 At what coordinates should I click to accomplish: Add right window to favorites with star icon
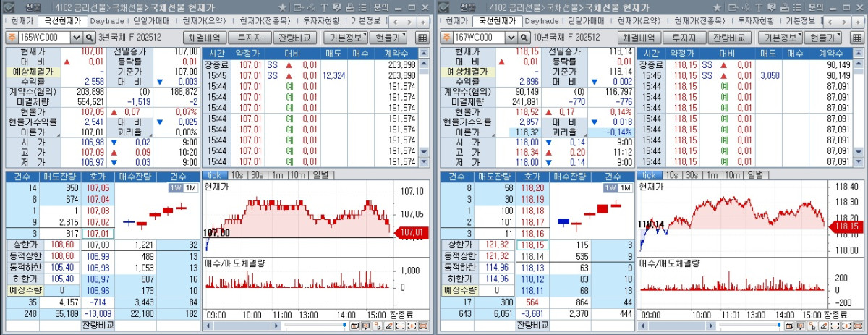[717, 7]
